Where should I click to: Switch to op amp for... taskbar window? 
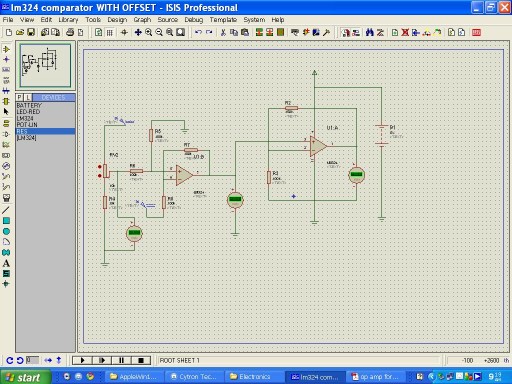[x=375, y=377]
